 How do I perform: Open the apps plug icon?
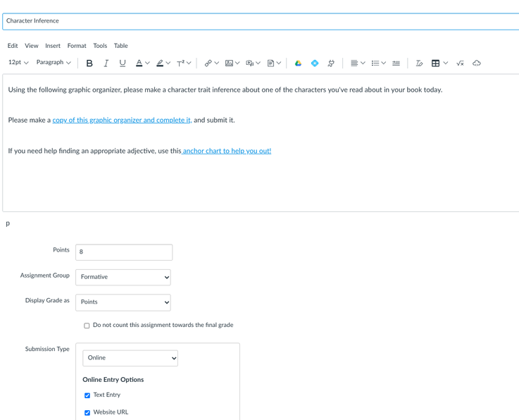[x=331, y=63]
